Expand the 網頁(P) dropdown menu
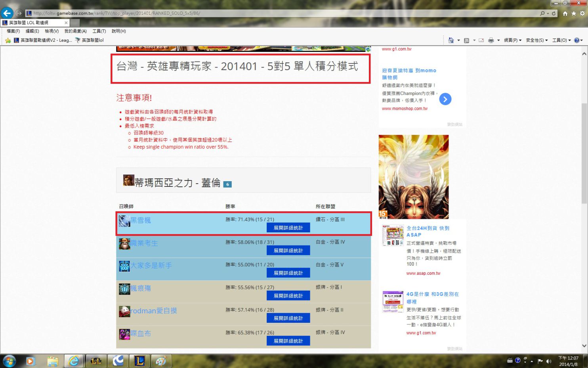This screenshot has width=588, height=368. tap(512, 40)
